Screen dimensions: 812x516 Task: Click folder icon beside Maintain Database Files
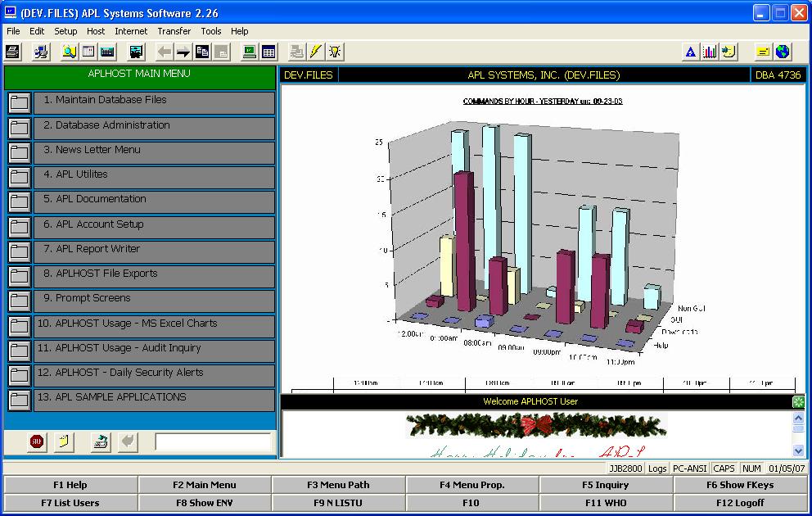(20, 102)
